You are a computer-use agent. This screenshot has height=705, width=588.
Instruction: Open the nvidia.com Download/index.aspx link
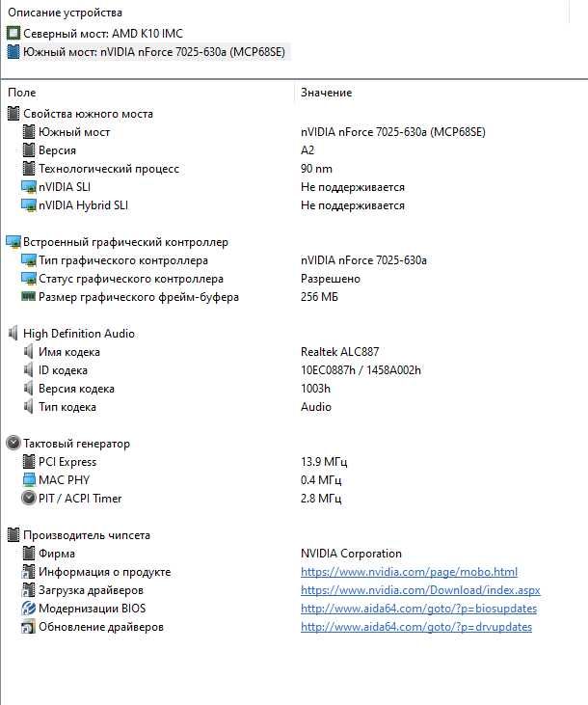tap(420, 590)
